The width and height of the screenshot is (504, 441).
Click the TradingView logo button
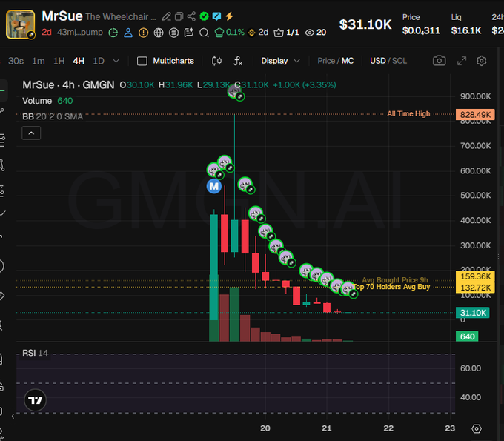pyautogui.click(x=36, y=400)
